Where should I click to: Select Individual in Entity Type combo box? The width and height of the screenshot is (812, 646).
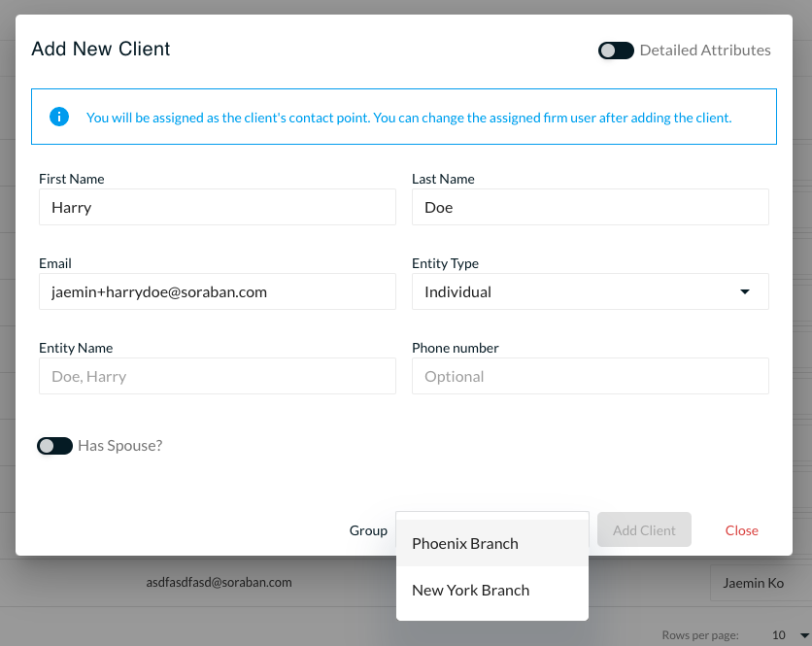tap(590, 291)
